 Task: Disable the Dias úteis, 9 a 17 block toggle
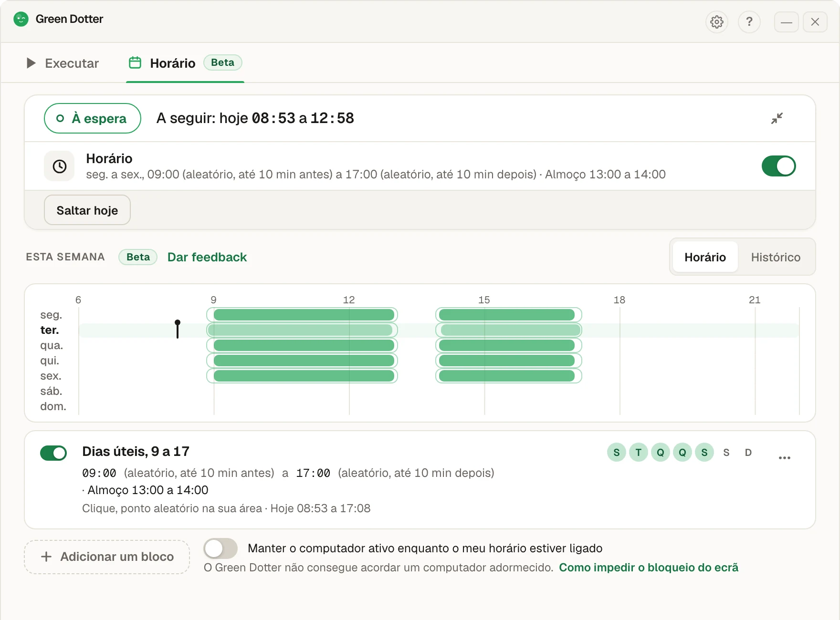point(53,453)
